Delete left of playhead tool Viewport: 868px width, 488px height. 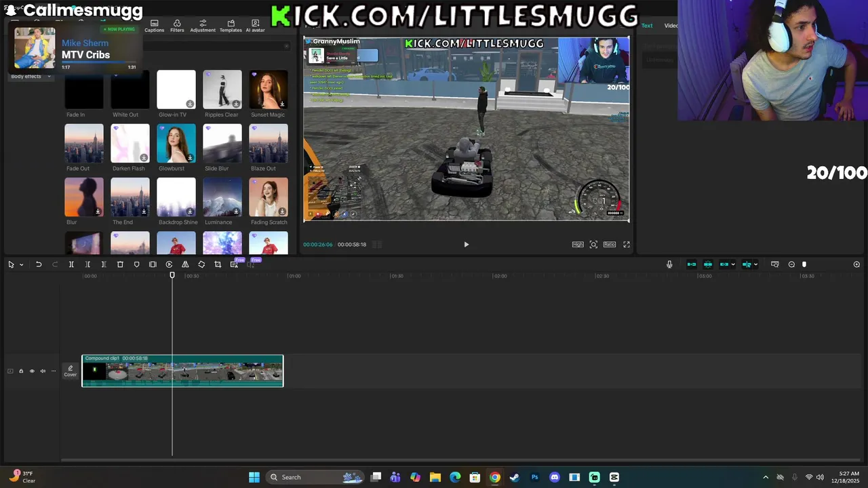pyautogui.click(x=87, y=264)
